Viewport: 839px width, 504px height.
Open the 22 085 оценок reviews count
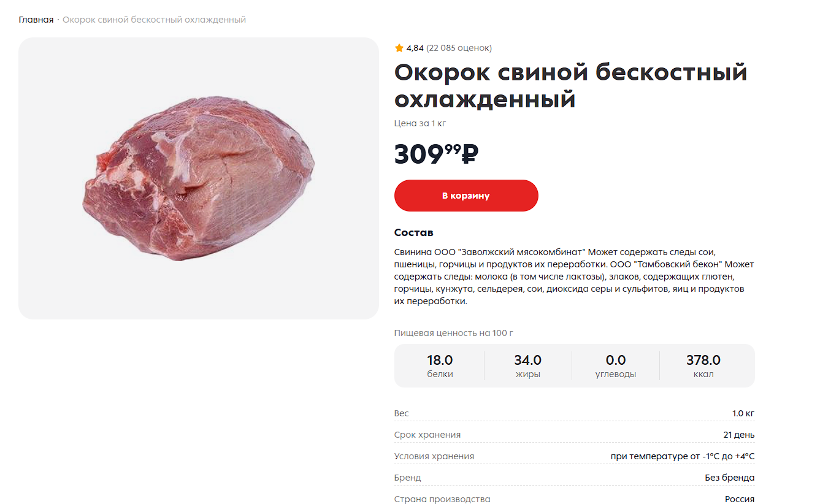pyautogui.click(x=459, y=48)
